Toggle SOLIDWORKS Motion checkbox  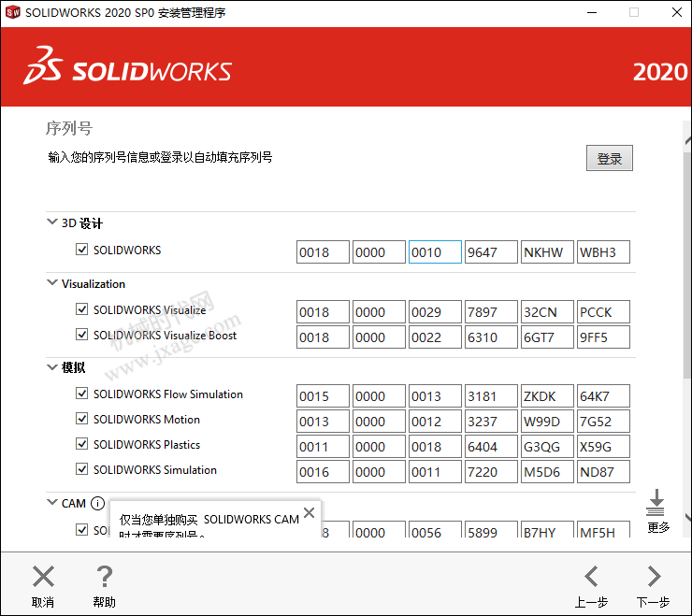tap(81, 419)
